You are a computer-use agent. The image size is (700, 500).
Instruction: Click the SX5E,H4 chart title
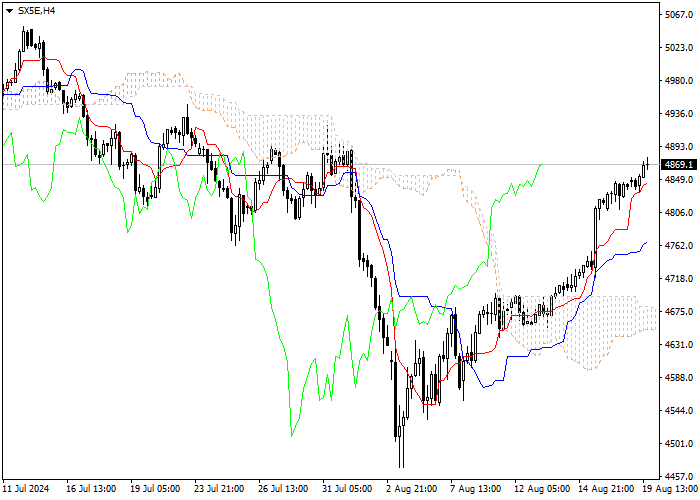[x=36, y=11]
